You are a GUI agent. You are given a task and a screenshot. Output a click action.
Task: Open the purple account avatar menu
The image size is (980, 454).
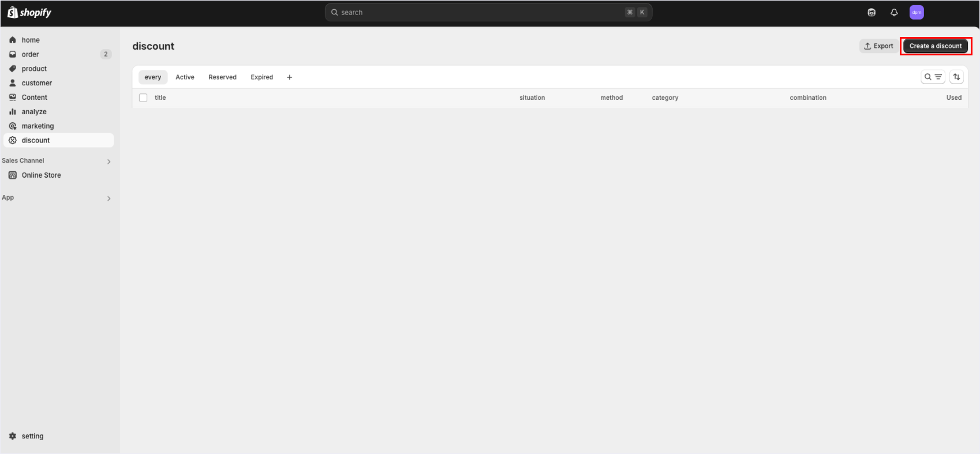click(917, 12)
